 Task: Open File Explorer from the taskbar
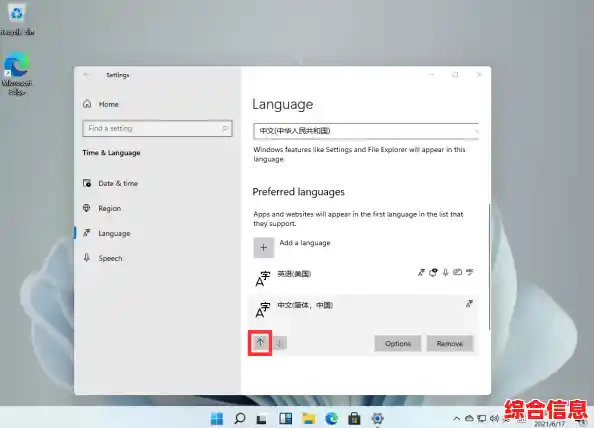point(308,419)
